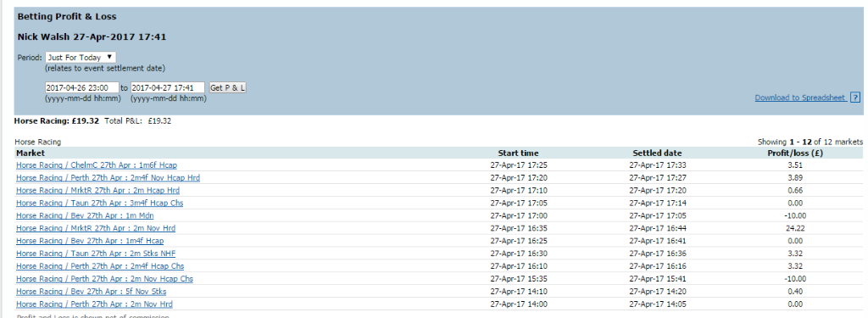The height and width of the screenshot is (318, 868).
Task: Open Perth 2m Nov Hcap Chs market
Action: coord(104,279)
